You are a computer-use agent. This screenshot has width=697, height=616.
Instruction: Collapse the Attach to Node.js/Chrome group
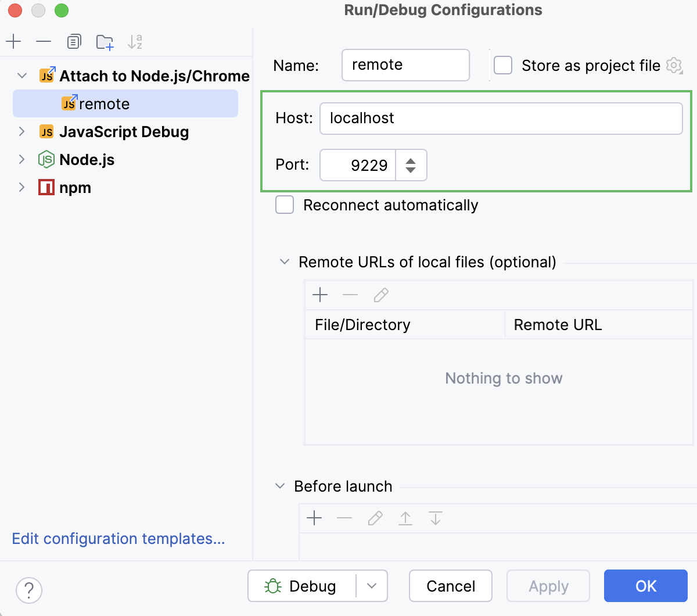coord(22,76)
